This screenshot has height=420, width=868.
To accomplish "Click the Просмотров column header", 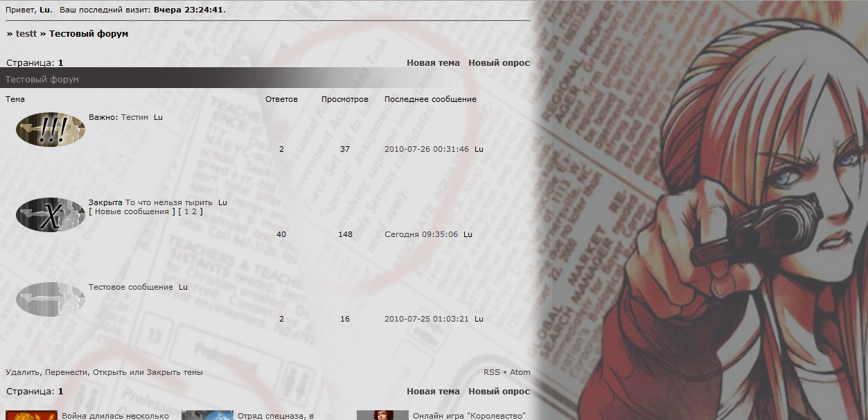I will (345, 99).
